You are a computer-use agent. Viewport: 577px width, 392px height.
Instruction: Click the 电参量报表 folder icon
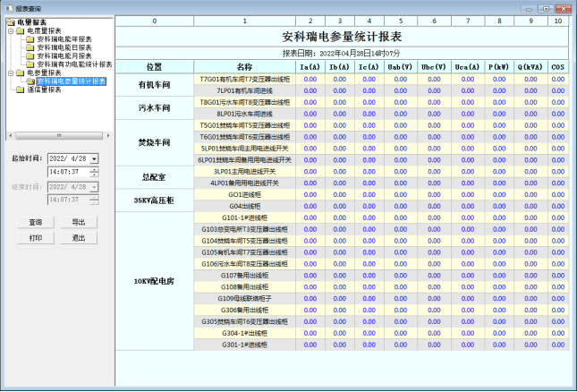(x=21, y=72)
